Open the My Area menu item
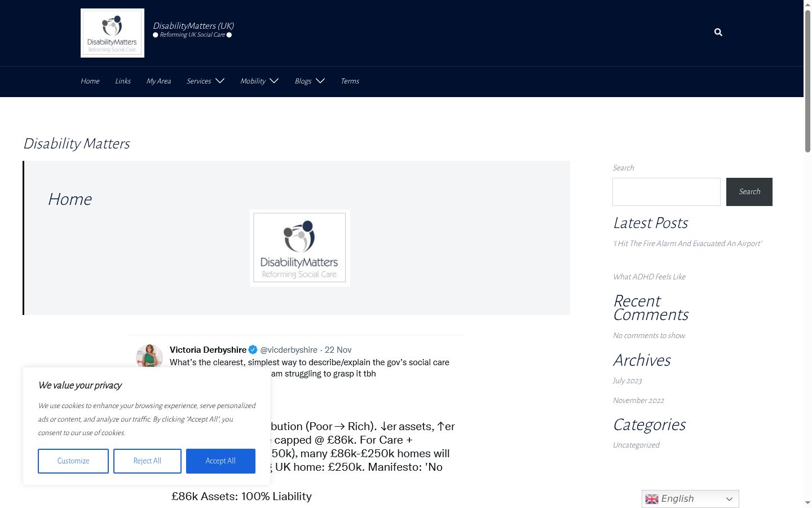Image resolution: width=812 pixels, height=508 pixels. click(158, 81)
